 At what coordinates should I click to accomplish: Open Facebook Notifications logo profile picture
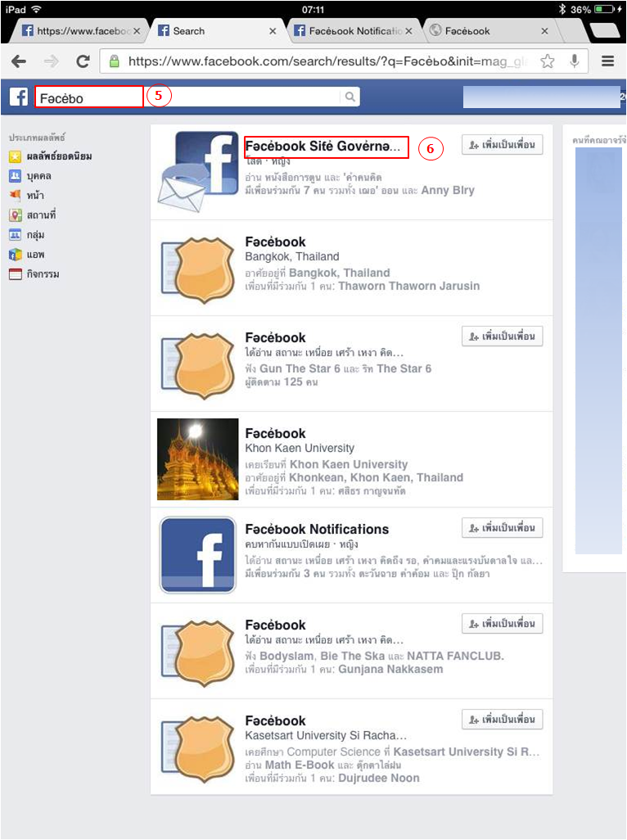(x=197, y=555)
